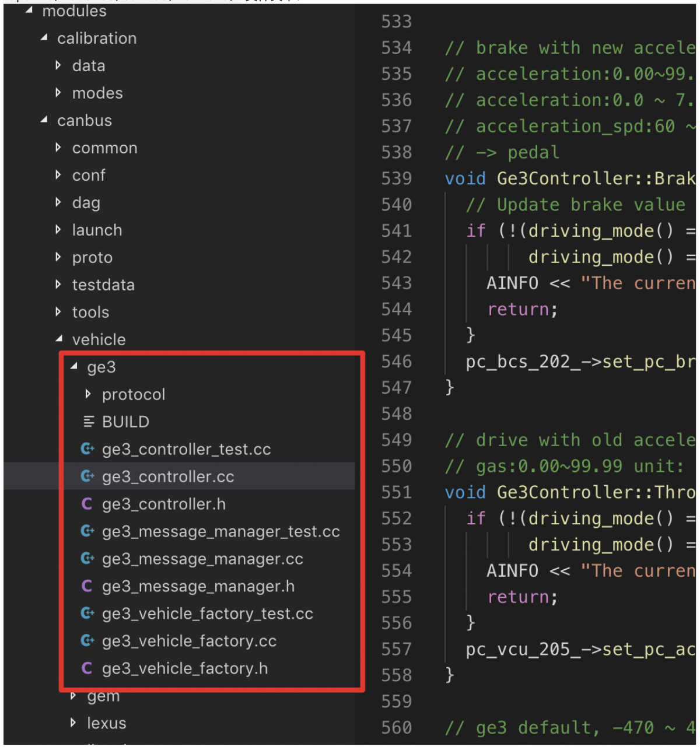Click the C header icon beside ge3_message_manager.h
The height and width of the screenshot is (750, 700).
87,586
